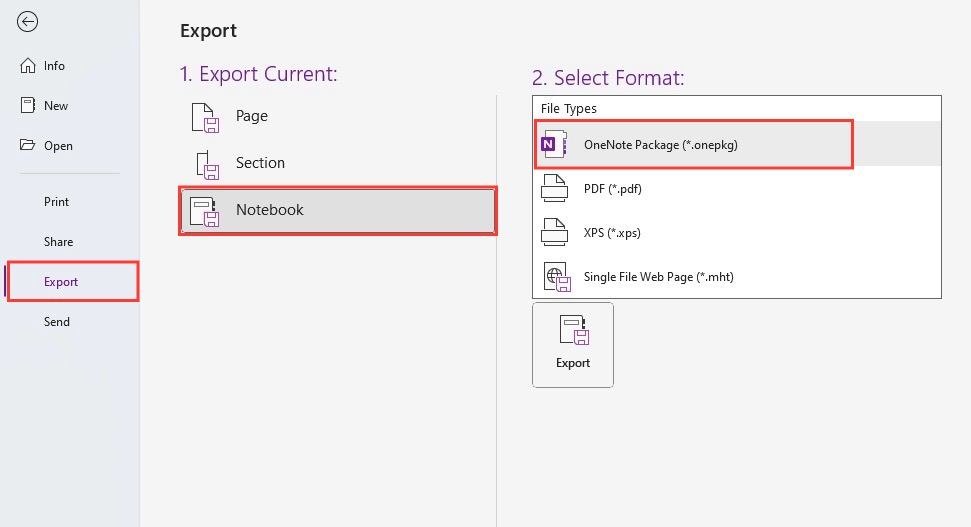This screenshot has height=527, width=971.
Task: Click the large Export button
Action: click(573, 345)
